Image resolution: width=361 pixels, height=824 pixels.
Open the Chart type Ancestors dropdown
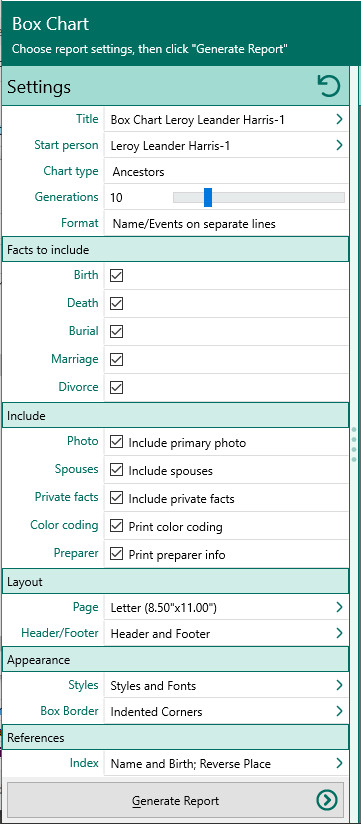point(226,171)
